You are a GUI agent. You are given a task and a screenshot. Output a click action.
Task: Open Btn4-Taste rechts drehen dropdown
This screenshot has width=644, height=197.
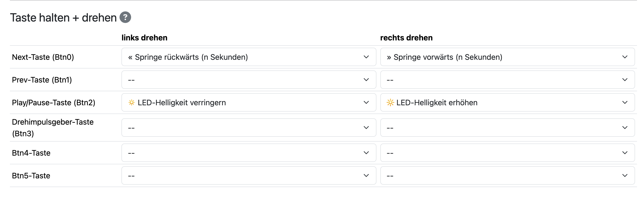click(508, 153)
